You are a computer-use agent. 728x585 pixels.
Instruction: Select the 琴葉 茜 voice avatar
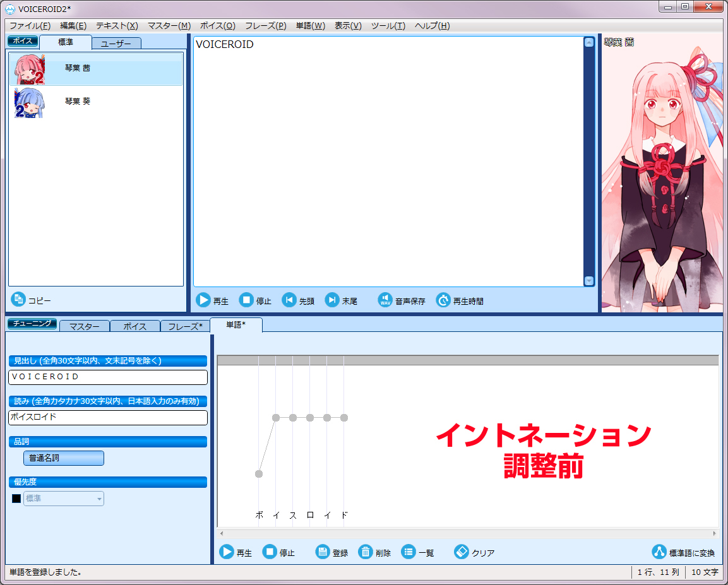click(30, 69)
